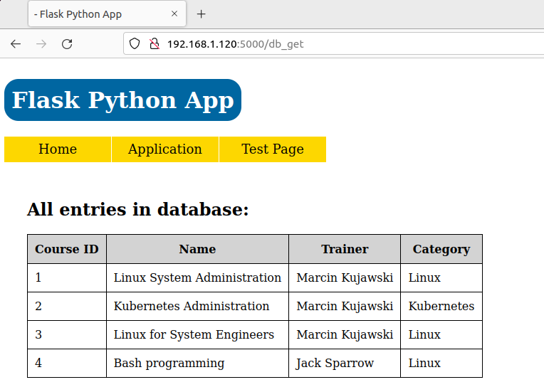Click the Course ID column header
The image size is (544, 392).
[67, 249]
